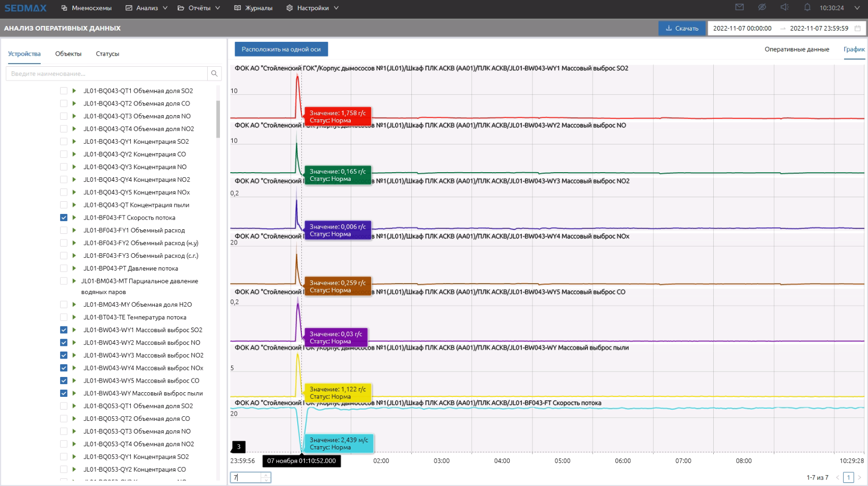Click the Скачать download button
868x486 pixels.
click(x=682, y=29)
